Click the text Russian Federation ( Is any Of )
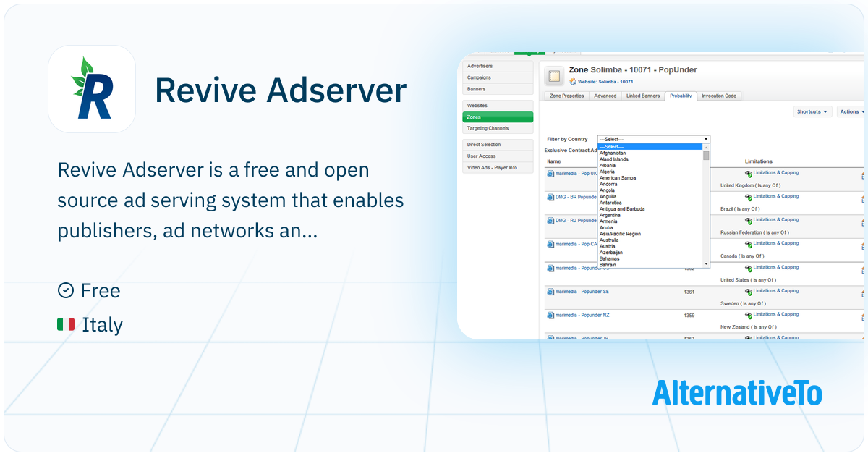This screenshot has width=868, height=456. click(754, 232)
